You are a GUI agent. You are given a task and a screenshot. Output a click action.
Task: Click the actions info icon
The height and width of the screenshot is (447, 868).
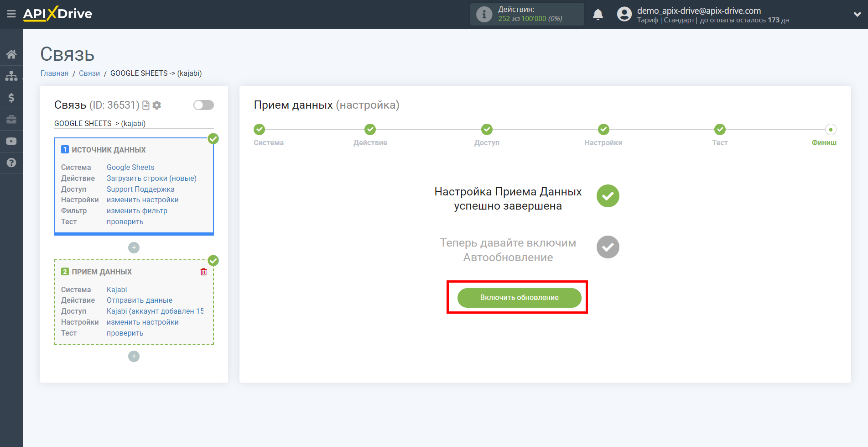coord(484,14)
